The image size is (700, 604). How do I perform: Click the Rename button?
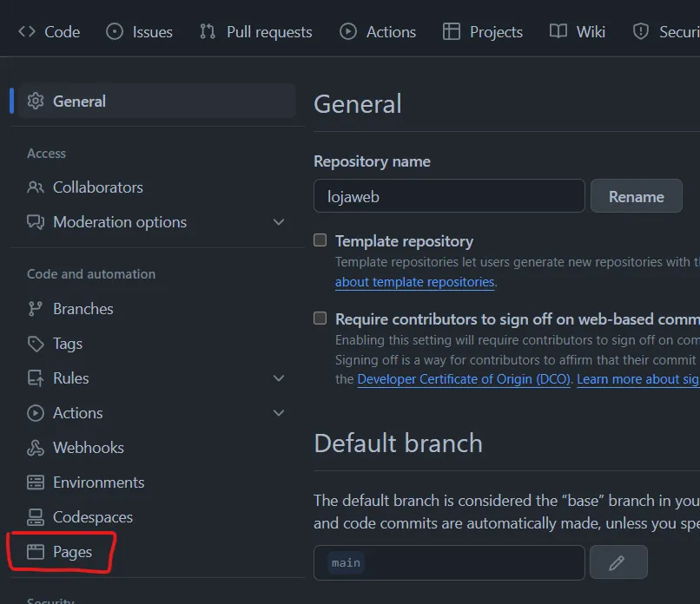636,196
